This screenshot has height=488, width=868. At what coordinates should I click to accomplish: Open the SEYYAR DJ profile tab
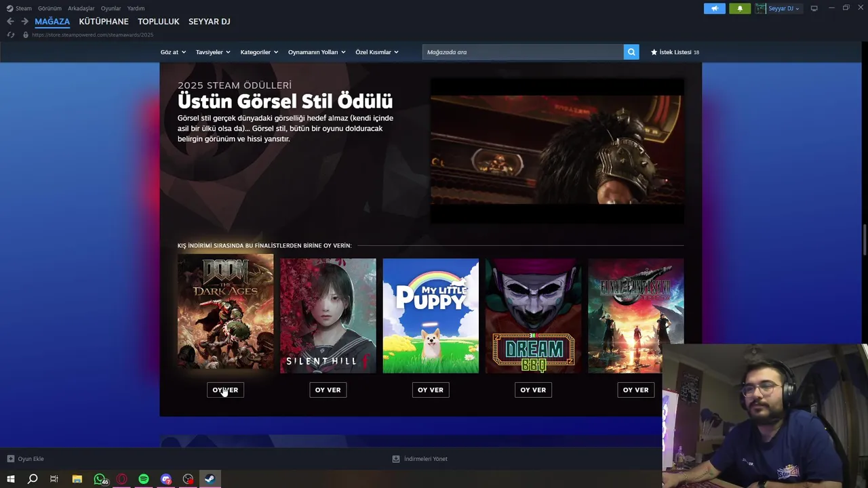[210, 22]
